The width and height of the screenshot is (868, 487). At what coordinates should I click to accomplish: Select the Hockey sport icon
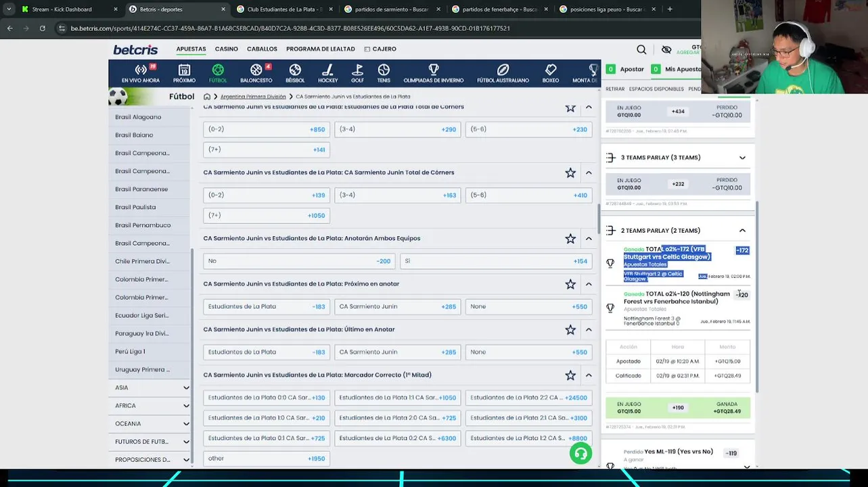tap(327, 74)
